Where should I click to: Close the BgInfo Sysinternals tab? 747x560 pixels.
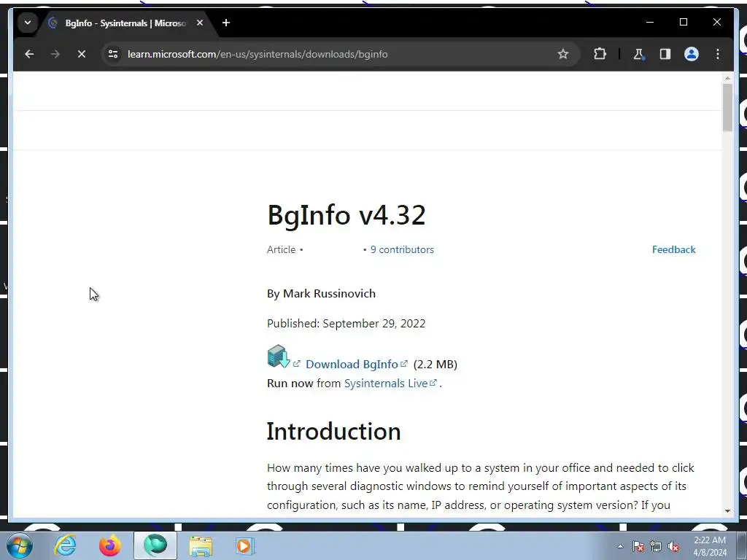200,23
